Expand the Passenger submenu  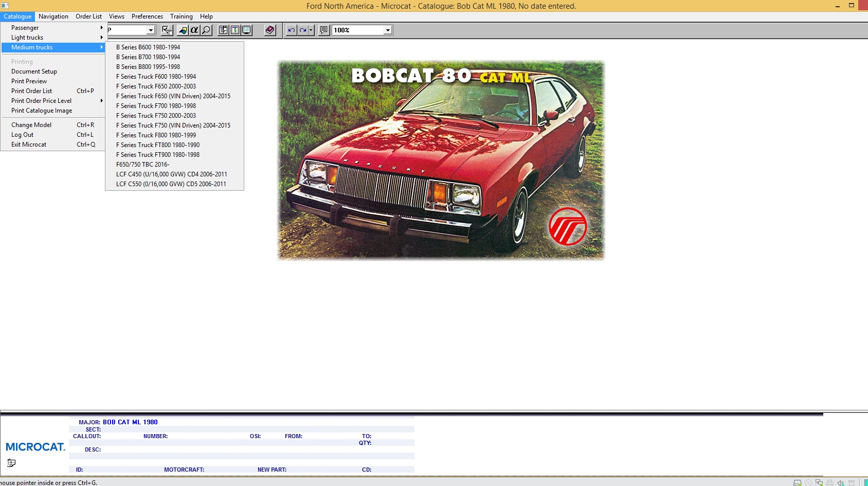(x=53, y=28)
